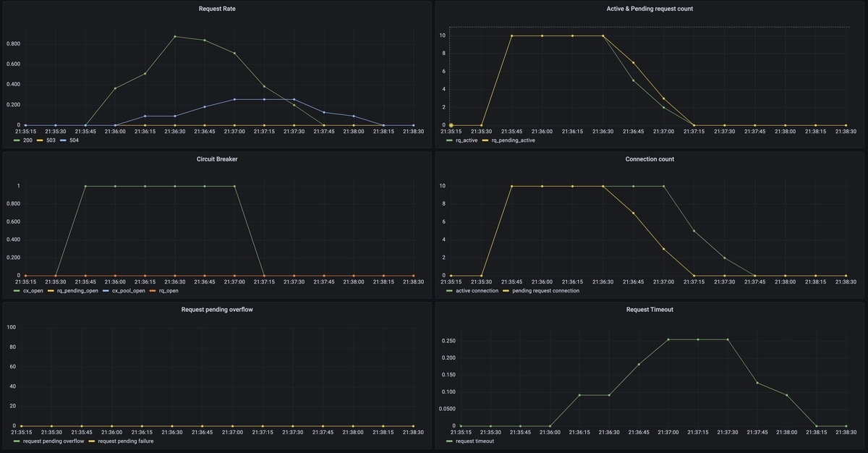Viewport: 868px width, 453px height.
Task: Toggle active connection legend entry
Action: 477,290
